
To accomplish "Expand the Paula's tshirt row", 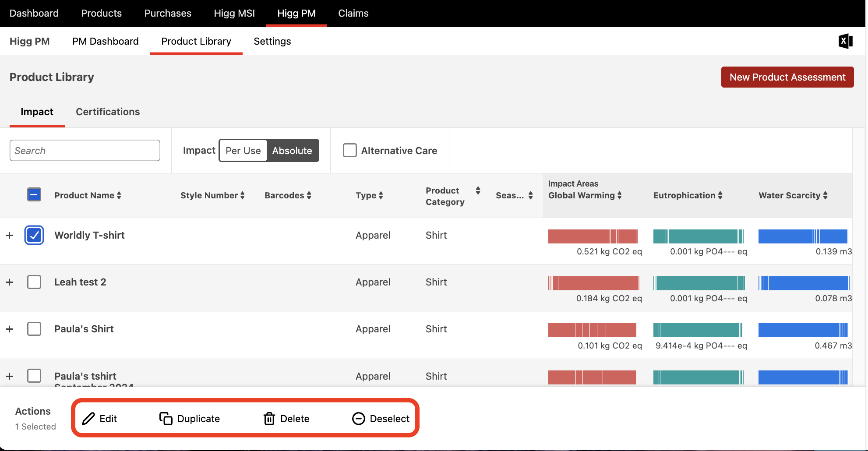I will click(x=9, y=376).
